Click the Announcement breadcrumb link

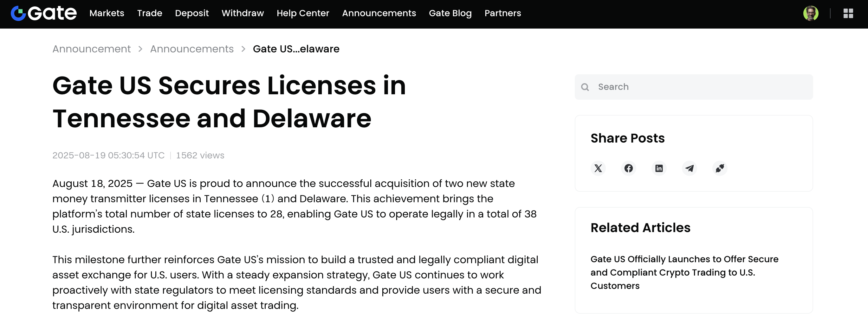pyautogui.click(x=91, y=49)
